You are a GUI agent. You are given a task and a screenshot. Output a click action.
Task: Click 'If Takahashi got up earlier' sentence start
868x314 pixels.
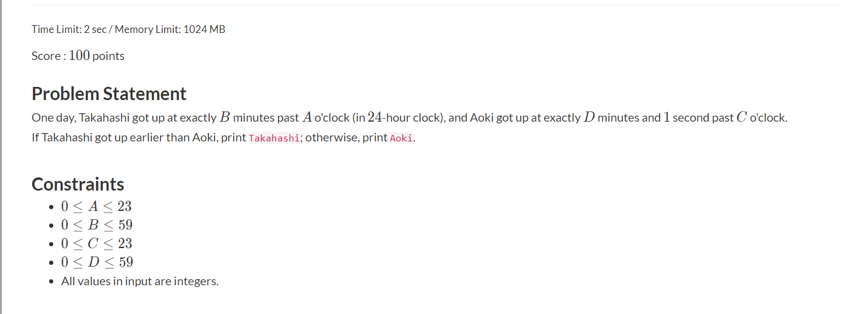pos(96,137)
